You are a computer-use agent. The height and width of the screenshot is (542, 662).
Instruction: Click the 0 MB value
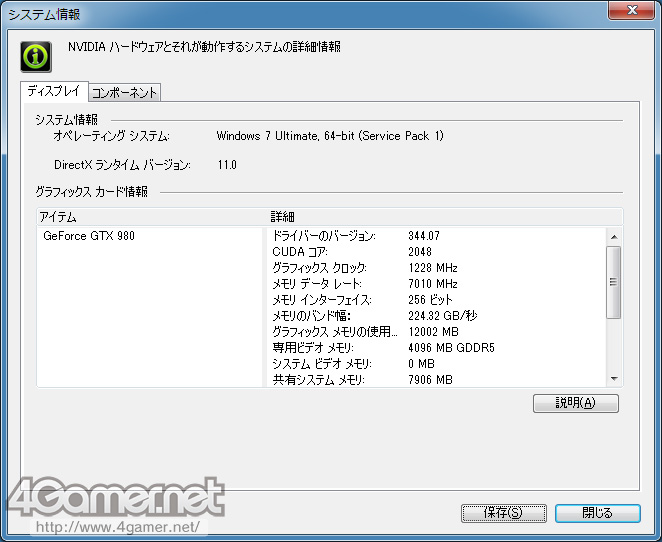point(421,364)
